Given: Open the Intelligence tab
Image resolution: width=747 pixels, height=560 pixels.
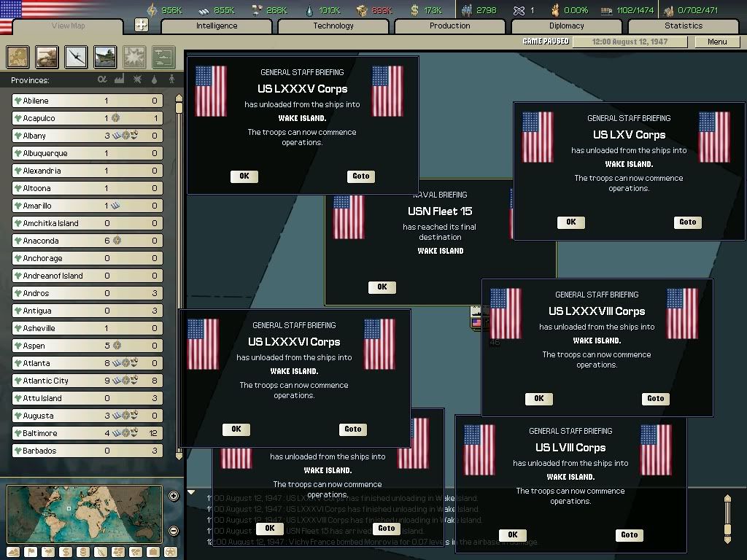Looking at the screenshot, I should point(216,26).
